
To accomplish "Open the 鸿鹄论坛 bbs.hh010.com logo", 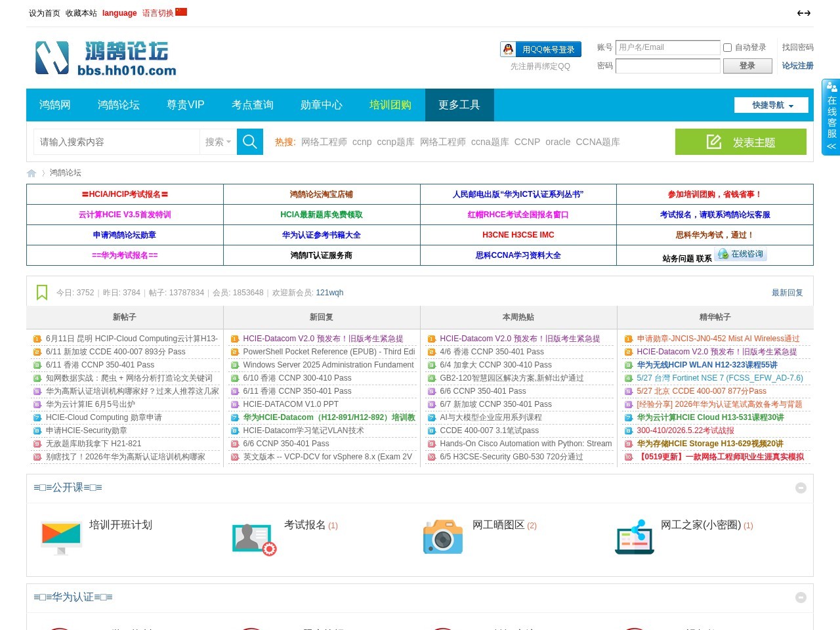I will click(106, 58).
